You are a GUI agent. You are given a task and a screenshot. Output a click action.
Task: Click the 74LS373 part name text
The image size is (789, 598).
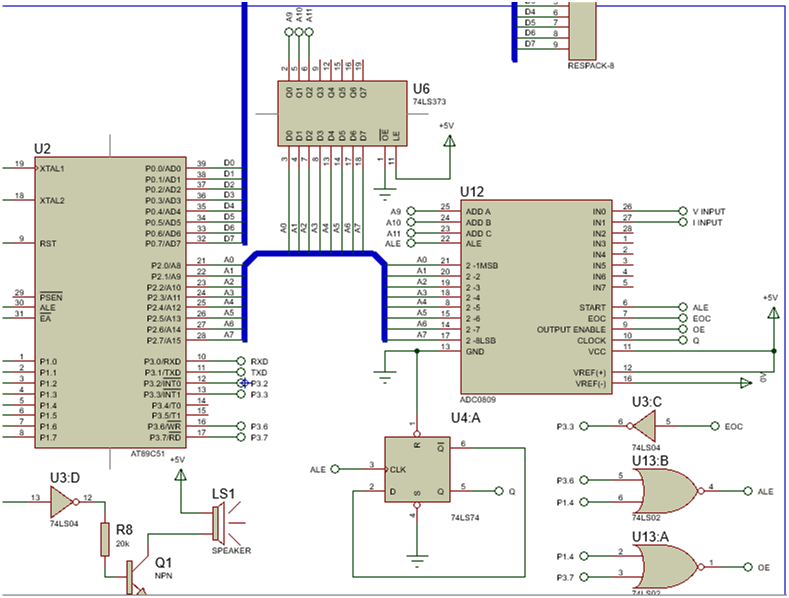[x=429, y=102]
